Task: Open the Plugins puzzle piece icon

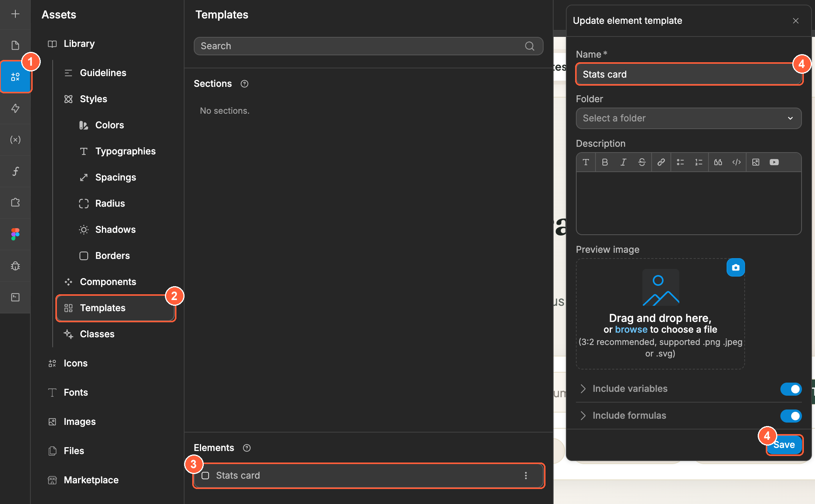Action: (x=15, y=202)
